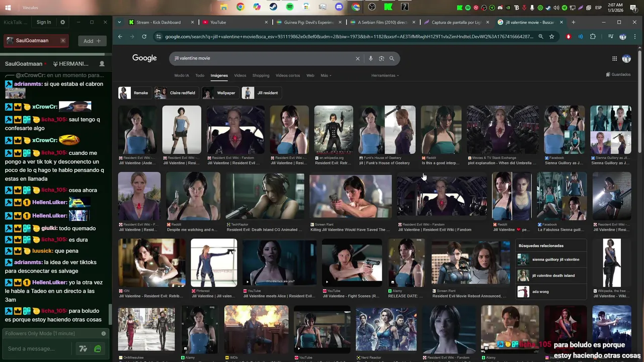The height and width of the screenshot is (362, 644).
Task: Open the Resident Evil: Retribution Wikipedia thumbnail
Action: point(334,130)
